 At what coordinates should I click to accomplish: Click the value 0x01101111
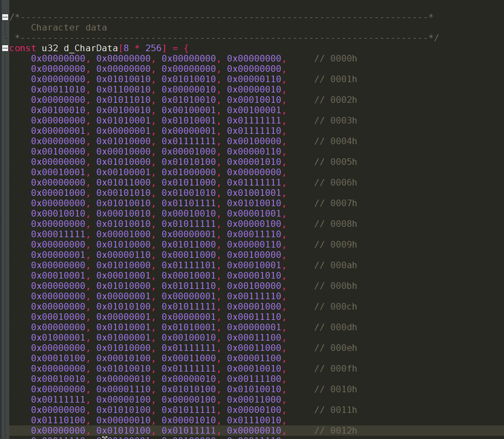(189, 203)
